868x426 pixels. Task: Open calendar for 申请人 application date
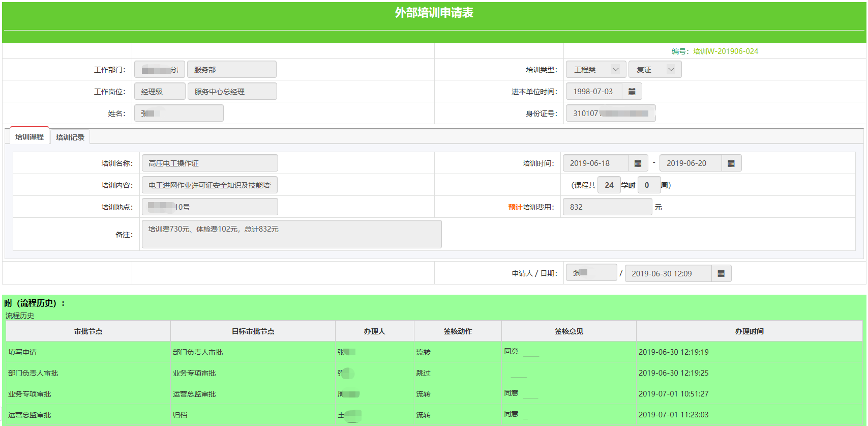tap(721, 274)
